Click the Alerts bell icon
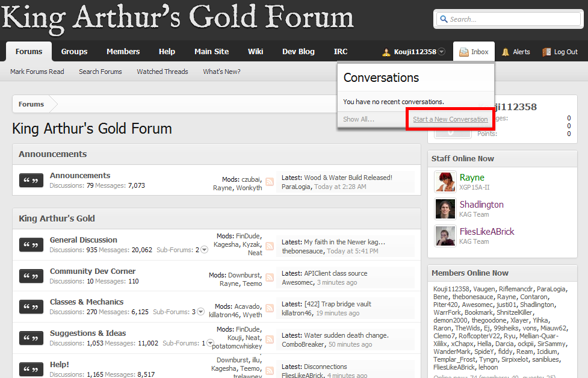588x378 pixels. click(x=506, y=52)
